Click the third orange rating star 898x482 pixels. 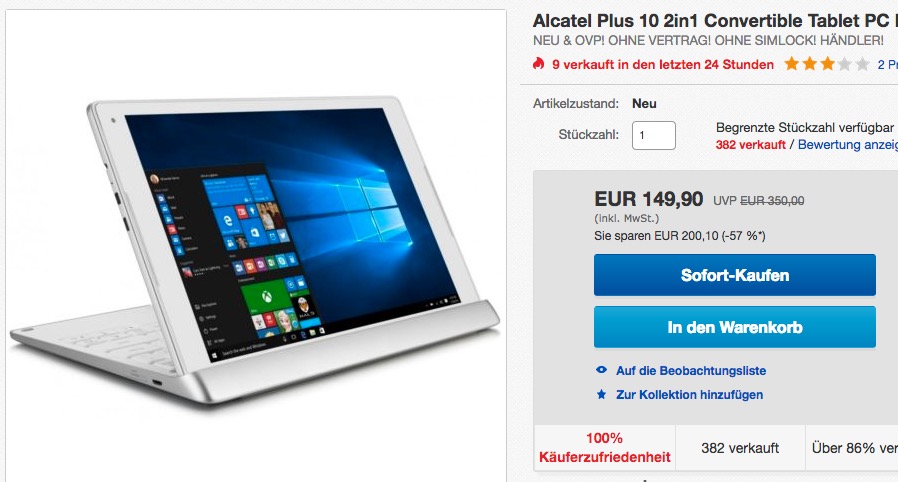pos(828,64)
